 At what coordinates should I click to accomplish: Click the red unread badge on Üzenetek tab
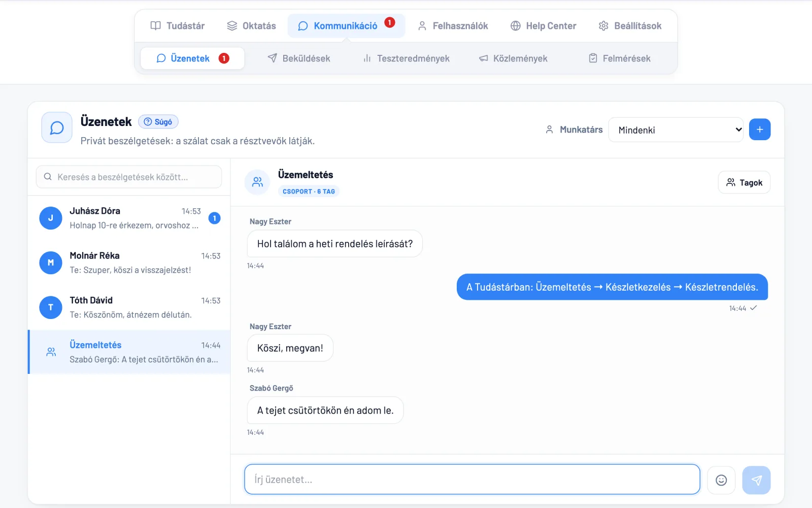click(x=224, y=58)
